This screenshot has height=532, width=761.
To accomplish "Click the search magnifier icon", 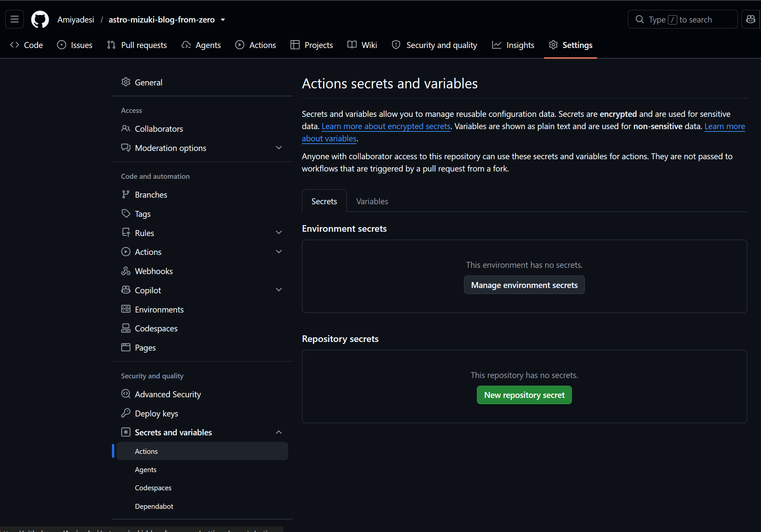I will tap(640, 20).
